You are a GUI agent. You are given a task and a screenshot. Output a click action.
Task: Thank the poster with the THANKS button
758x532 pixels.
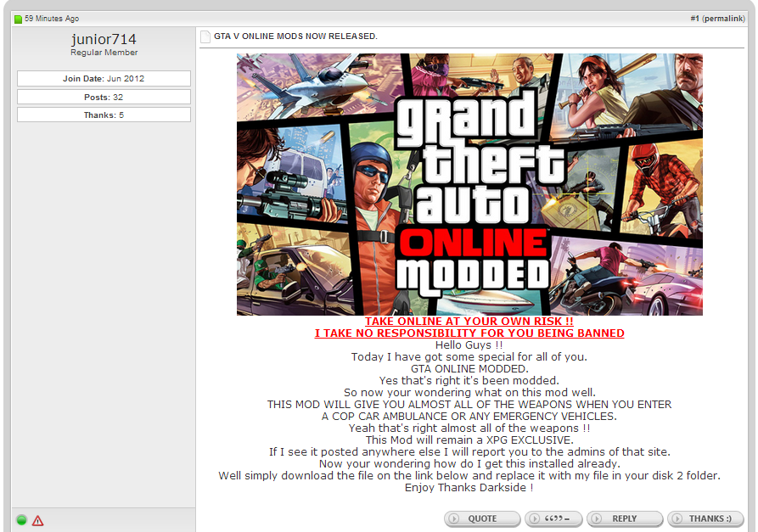coord(710,518)
